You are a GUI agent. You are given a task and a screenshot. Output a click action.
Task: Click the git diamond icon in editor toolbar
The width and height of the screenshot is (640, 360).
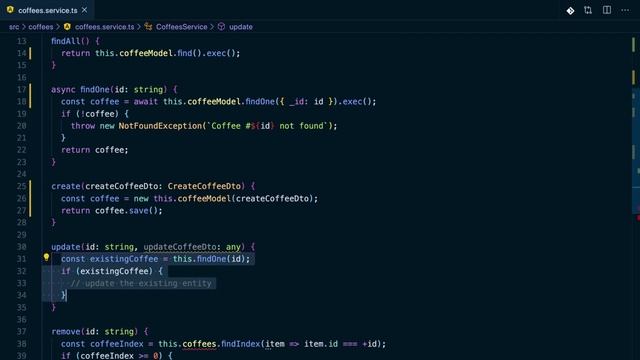(x=570, y=11)
